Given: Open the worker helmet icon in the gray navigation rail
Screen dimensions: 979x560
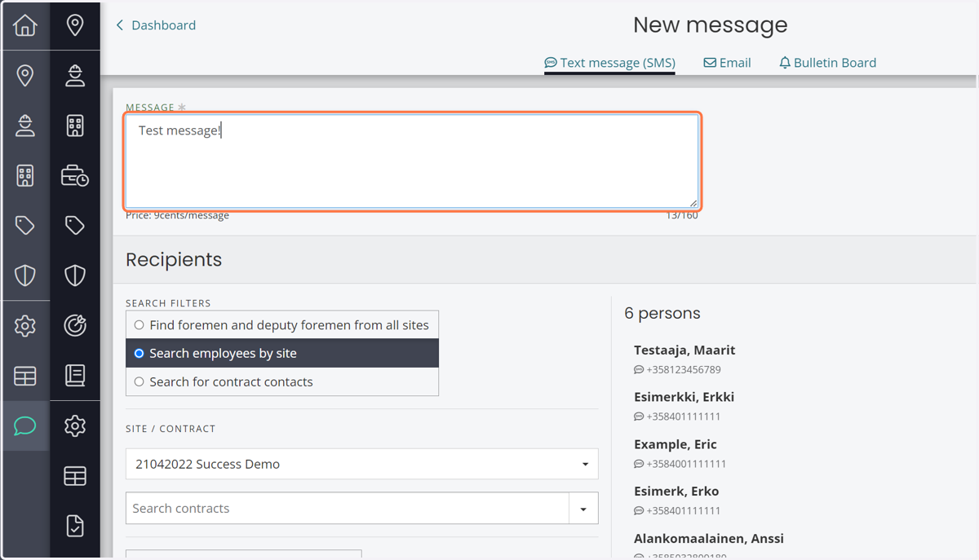Looking at the screenshot, I should (25, 126).
